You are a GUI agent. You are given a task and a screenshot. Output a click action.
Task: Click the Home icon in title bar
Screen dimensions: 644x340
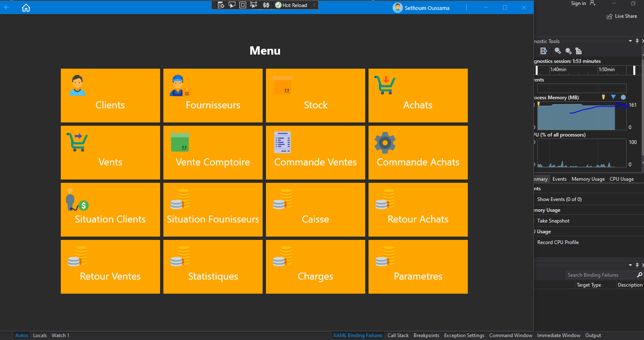26,8
